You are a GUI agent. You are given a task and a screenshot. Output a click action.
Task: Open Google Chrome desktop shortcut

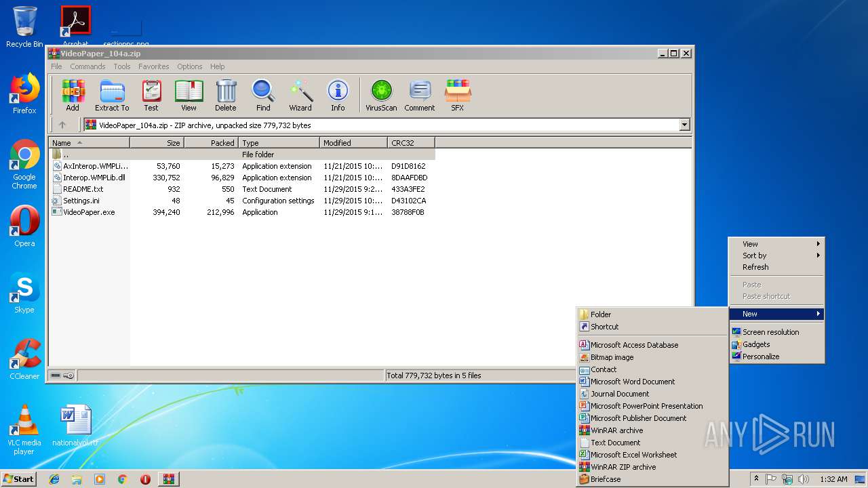click(24, 164)
